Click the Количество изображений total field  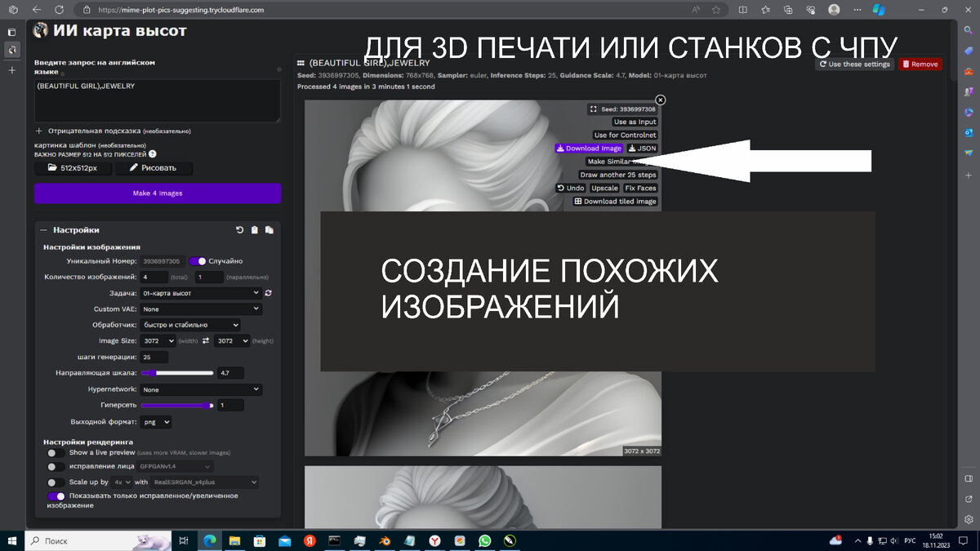click(x=154, y=278)
